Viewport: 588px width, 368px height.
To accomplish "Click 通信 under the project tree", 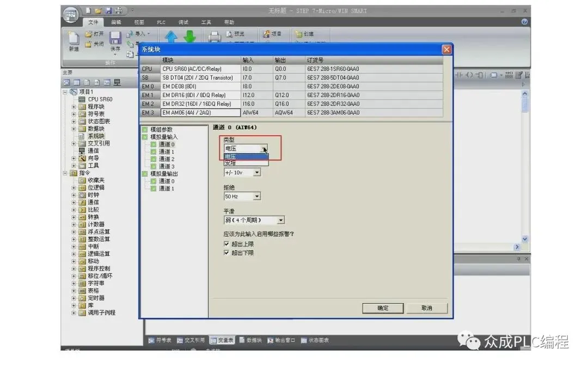I will (93, 151).
